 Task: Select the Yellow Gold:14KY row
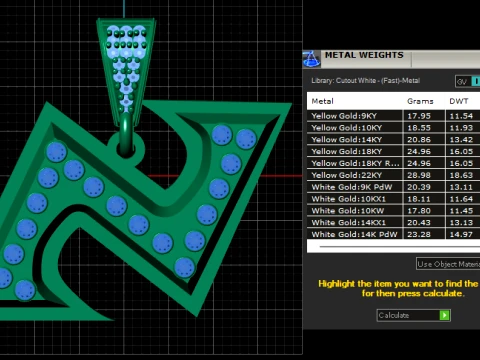point(393,140)
